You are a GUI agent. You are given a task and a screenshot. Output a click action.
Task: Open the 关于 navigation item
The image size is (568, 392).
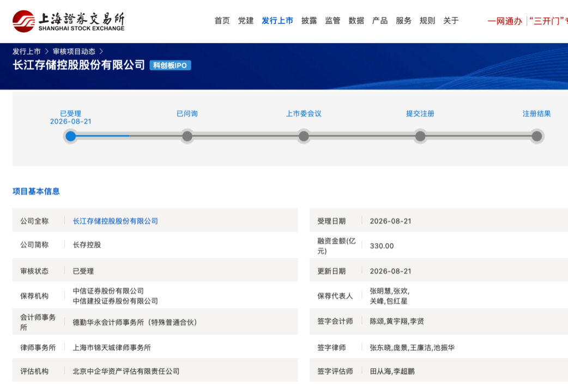(x=451, y=21)
